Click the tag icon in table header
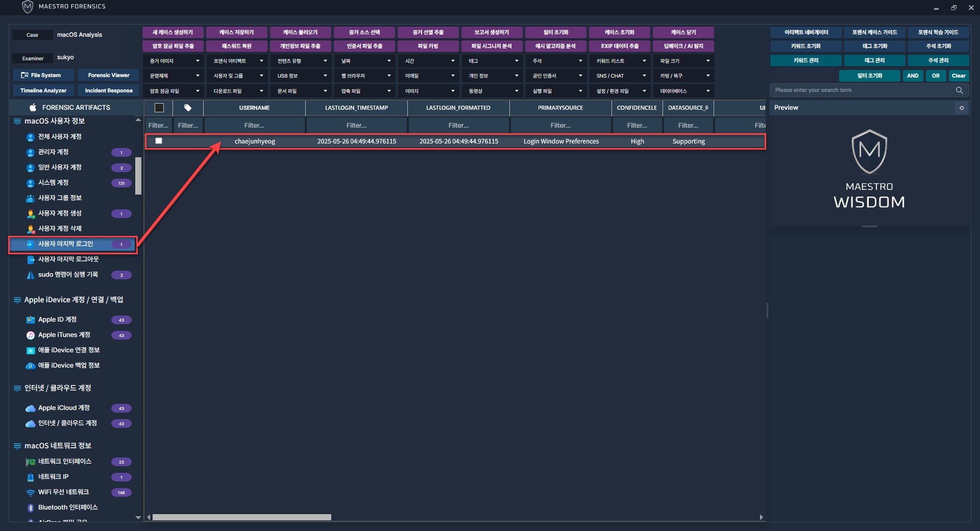980x531 pixels. tap(188, 108)
